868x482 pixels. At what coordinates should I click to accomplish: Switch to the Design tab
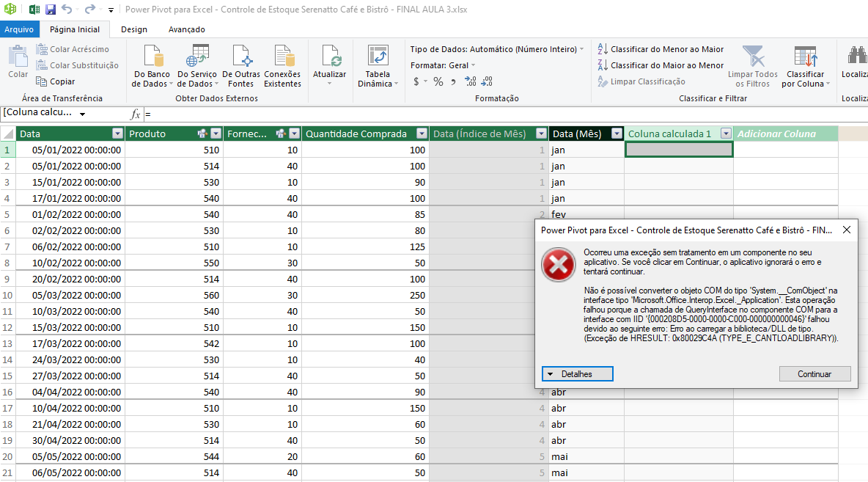pyautogui.click(x=134, y=29)
